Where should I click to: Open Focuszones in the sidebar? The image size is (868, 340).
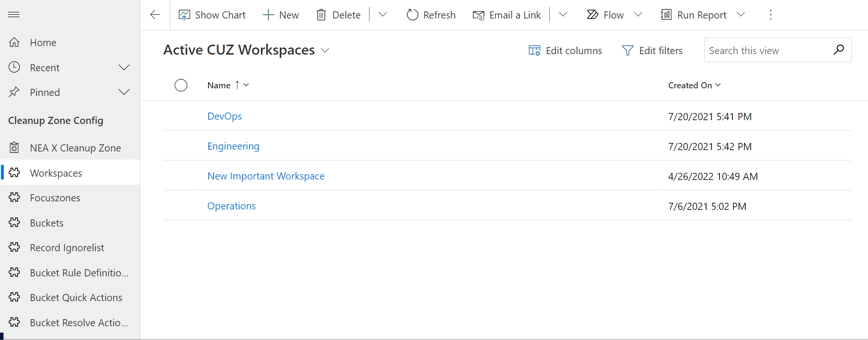(55, 198)
